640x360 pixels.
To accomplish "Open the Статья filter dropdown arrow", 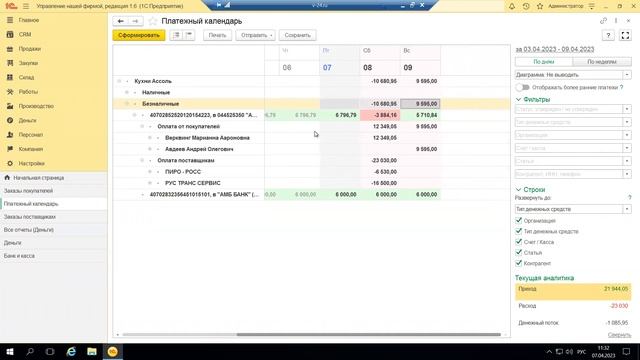I will [x=627, y=161].
